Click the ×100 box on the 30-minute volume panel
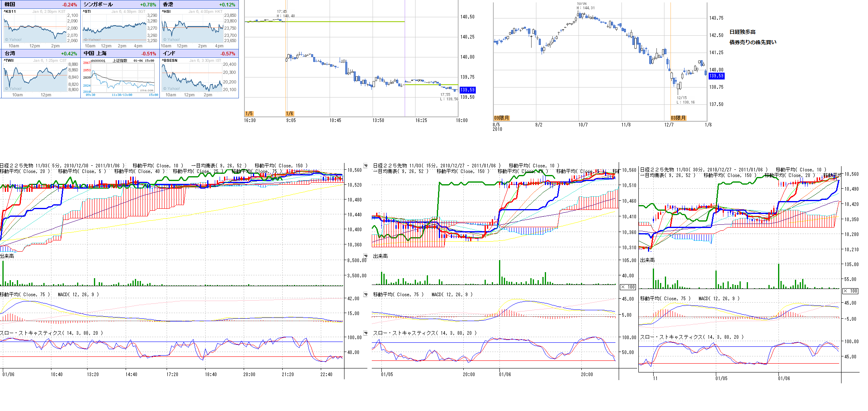Viewport: 868px width, 411px height. pos(850,291)
